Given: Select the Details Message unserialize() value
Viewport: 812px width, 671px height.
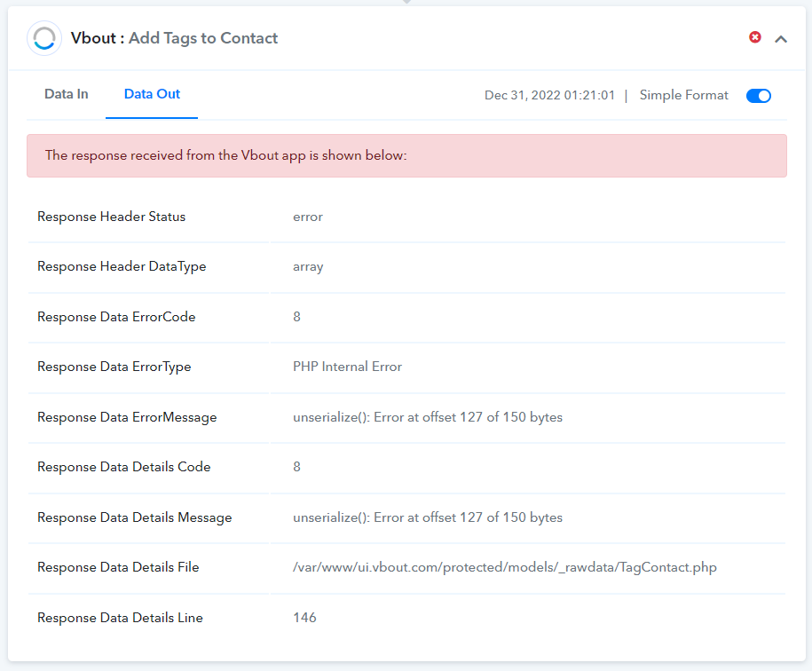Looking at the screenshot, I should (x=428, y=517).
